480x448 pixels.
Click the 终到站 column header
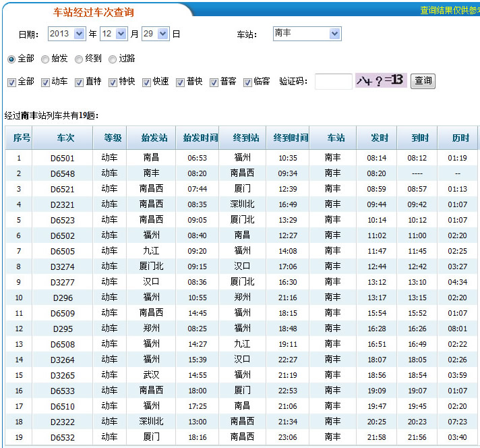click(x=243, y=138)
